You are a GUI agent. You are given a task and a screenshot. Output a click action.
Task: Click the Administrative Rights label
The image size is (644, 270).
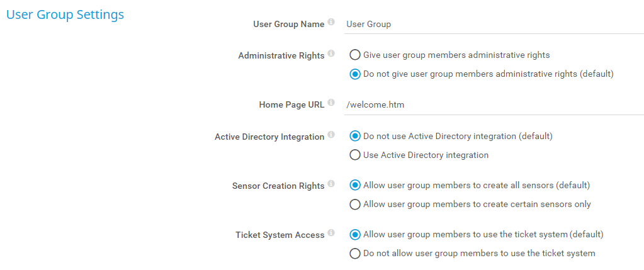click(281, 56)
